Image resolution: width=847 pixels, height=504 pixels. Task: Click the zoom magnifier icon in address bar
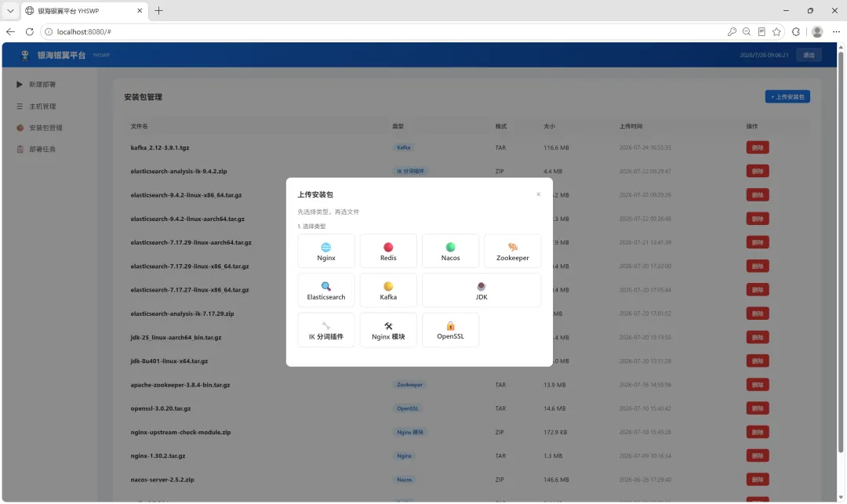point(747,32)
